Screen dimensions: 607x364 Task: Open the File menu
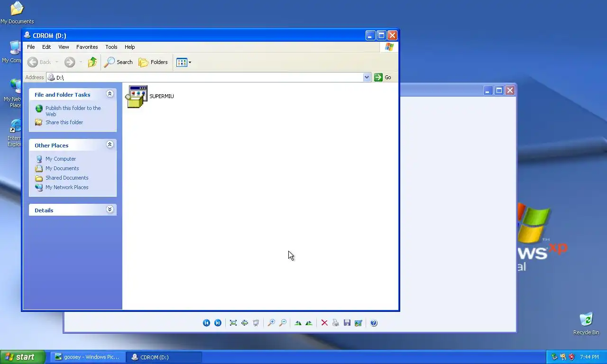(x=31, y=47)
